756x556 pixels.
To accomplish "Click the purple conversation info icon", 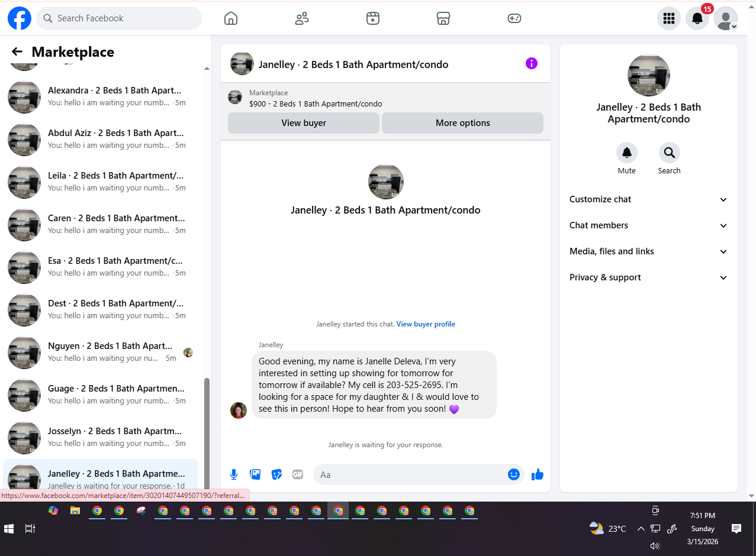I will 532,63.
